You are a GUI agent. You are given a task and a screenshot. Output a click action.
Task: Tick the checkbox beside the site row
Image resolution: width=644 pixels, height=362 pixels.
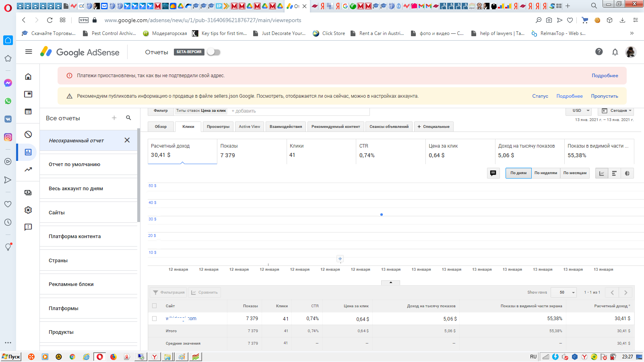[x=154, y=319]
